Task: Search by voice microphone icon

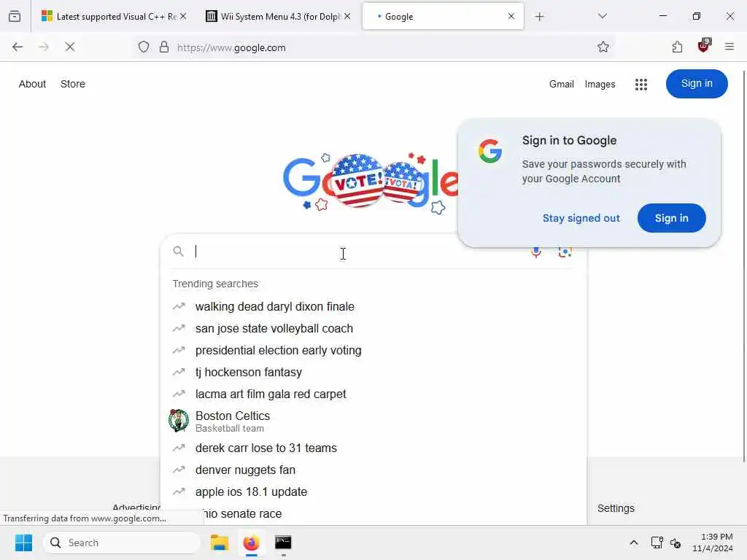Action: tap(536, 252)
